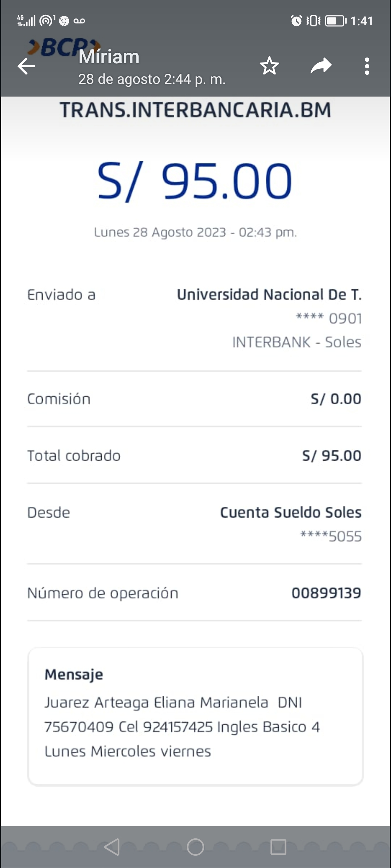Tap the battery indicator icon
The width and height of the screenshot is (391, 868).
click(x=336, y=21)
